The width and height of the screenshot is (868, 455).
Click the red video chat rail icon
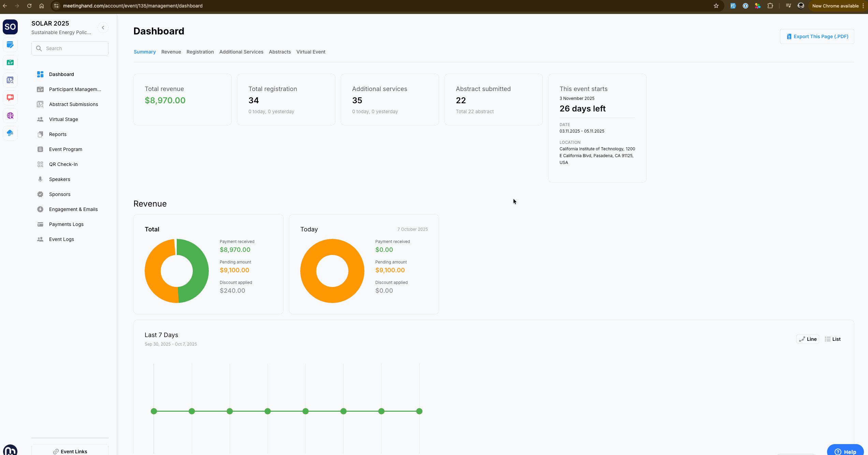tap(10, 98)
